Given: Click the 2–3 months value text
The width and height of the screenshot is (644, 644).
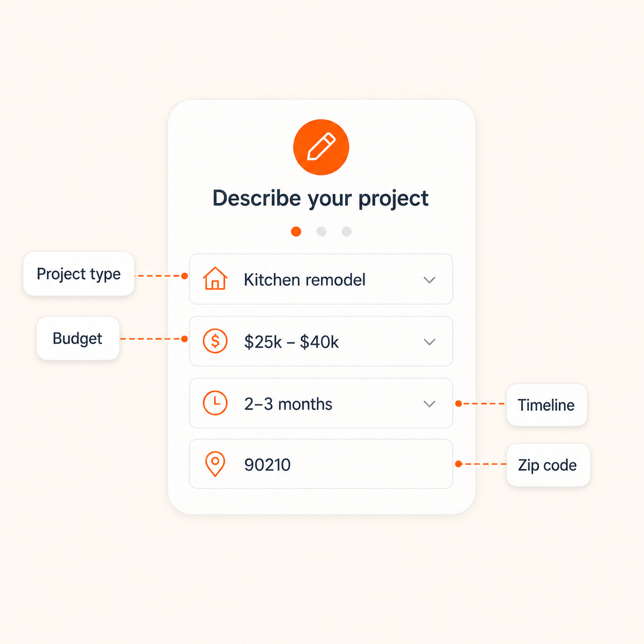Looking at the screenshot, I should click(288, 404).
